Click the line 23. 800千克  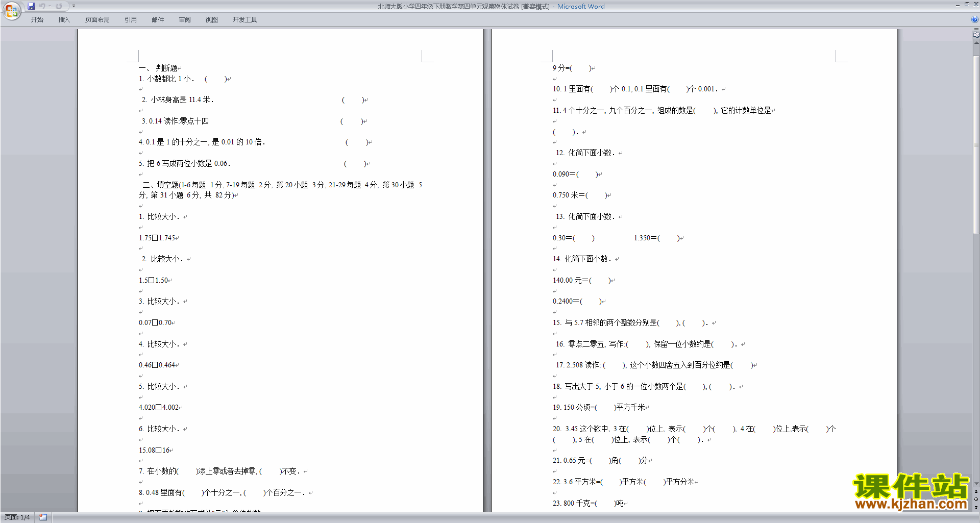coord(589,504)
